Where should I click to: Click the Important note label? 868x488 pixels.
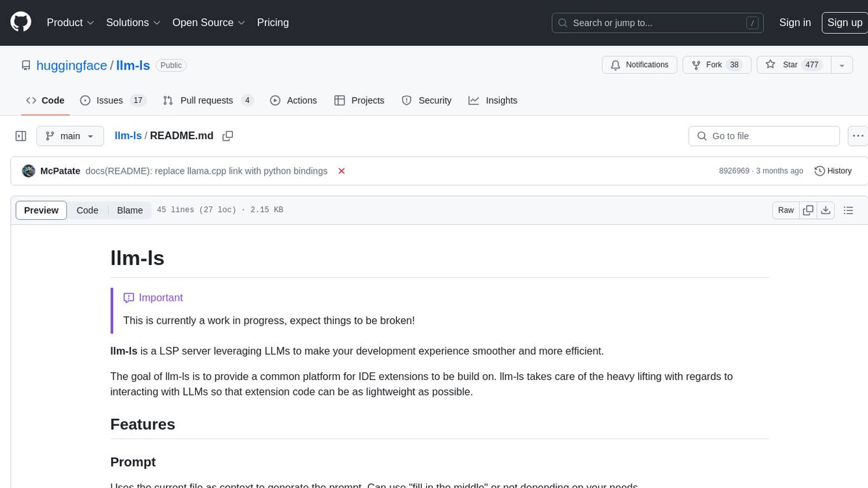pos(153,298)
